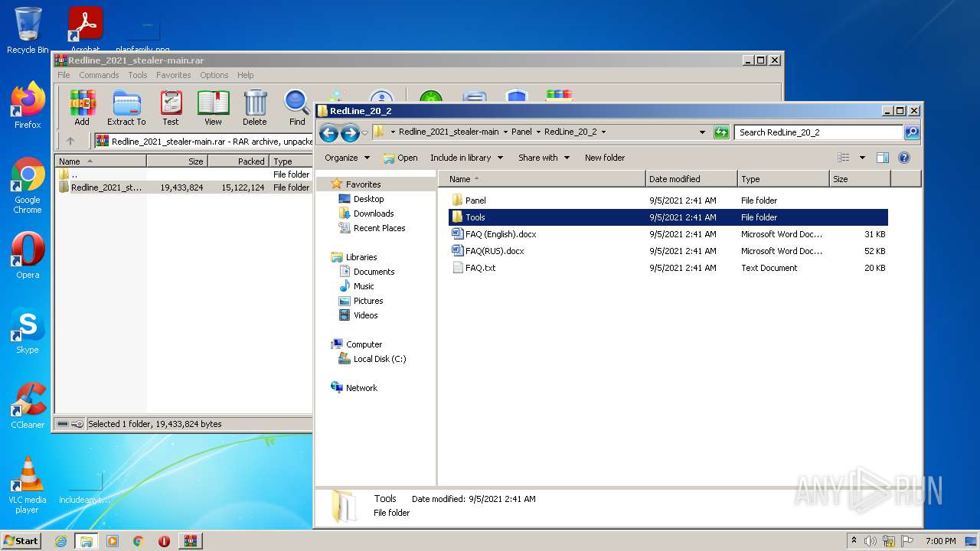Sort by Name column in Explorer

click(x=542, y=179)
